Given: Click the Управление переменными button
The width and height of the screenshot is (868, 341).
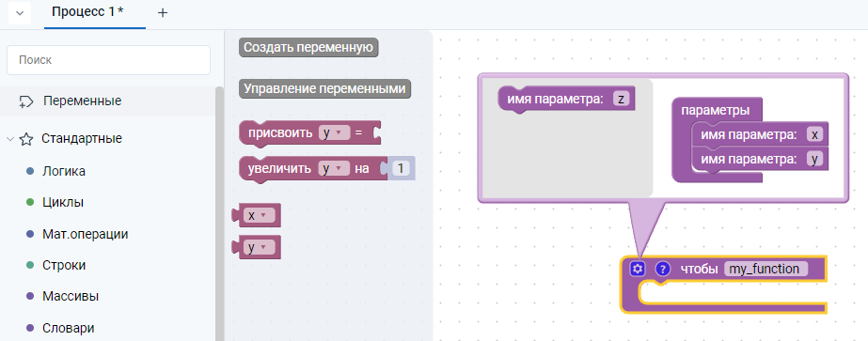Looking at the screenshot, I should click(325, 88).
